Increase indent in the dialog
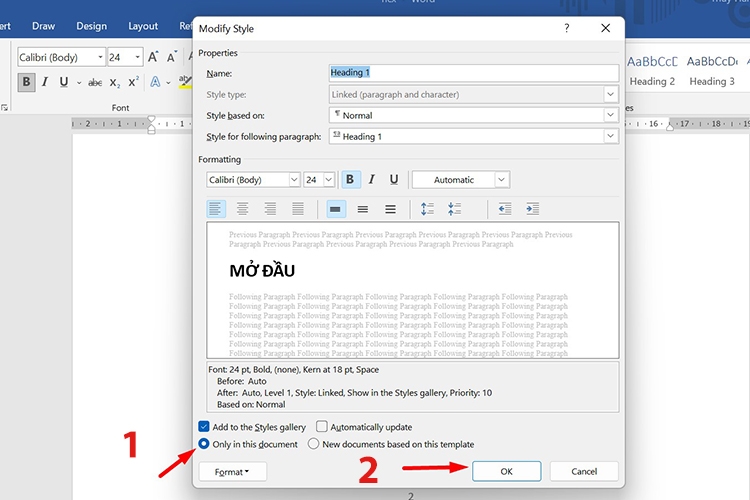The height and width of the screenshot is (500, 750). [x=532, y=209]
